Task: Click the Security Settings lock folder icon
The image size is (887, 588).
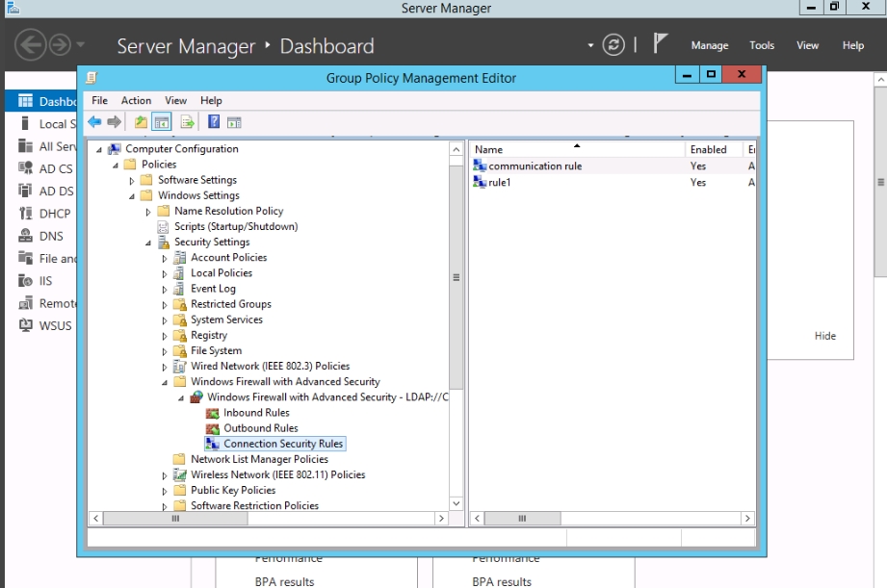Action: coord(164,243)
